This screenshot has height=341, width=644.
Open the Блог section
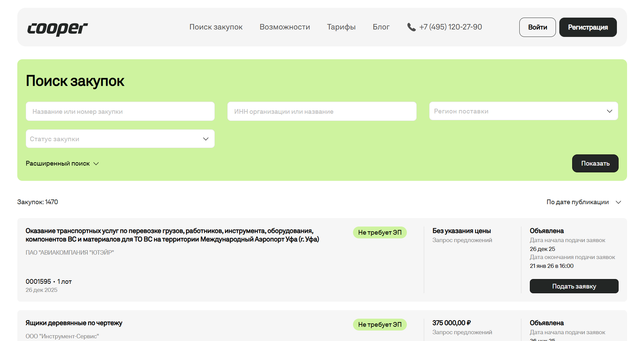(x=381, y=27)
